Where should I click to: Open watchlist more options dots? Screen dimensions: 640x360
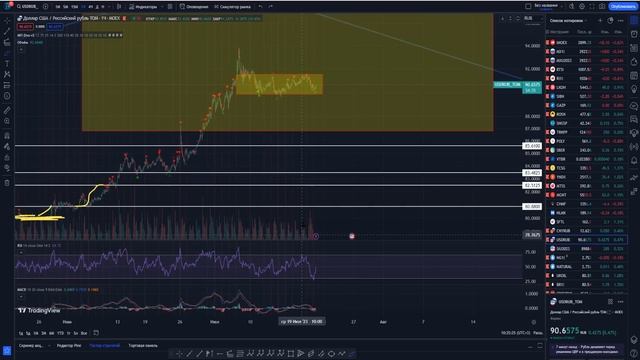click(621, 20)
